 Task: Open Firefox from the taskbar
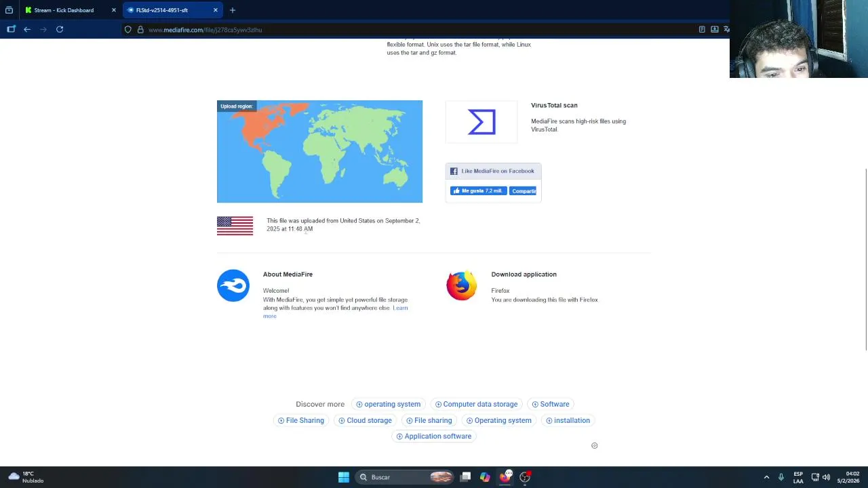[x=505, y=476]
